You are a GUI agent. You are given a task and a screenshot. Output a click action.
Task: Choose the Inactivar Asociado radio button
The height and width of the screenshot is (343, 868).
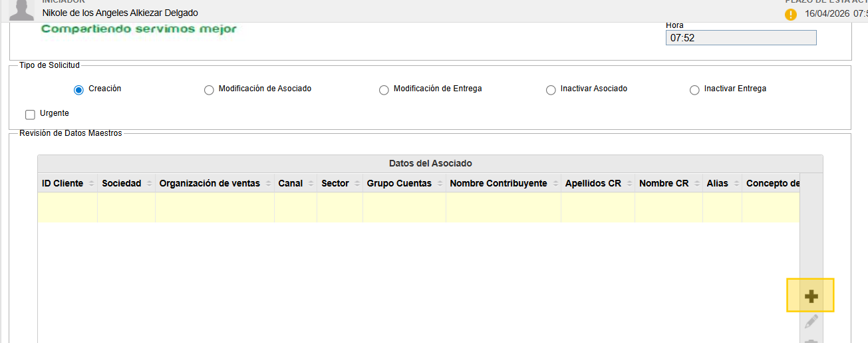pyautogui.click(x=551, y=90)
